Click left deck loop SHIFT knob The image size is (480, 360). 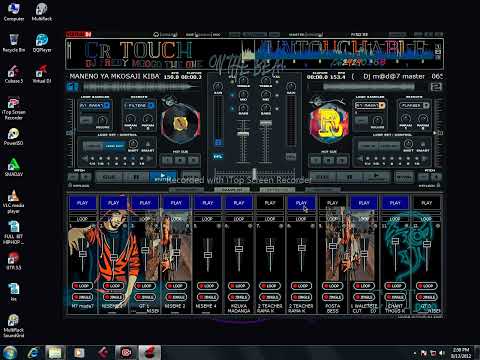pyautogui.click(x=133, y=144)
